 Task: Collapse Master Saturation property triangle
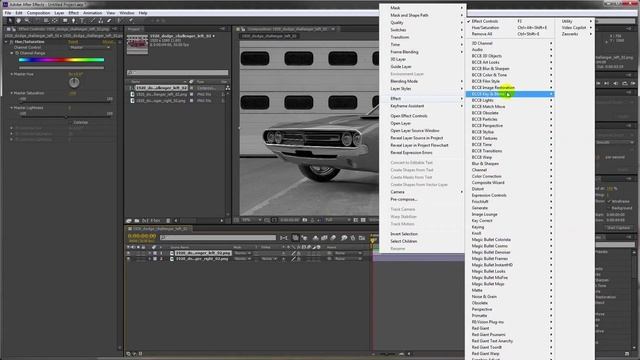click(12, 93)
